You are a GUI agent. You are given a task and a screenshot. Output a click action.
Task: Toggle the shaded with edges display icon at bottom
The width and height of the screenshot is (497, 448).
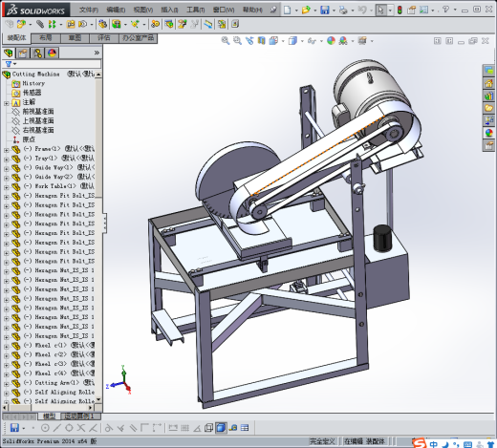coord(221,428)
